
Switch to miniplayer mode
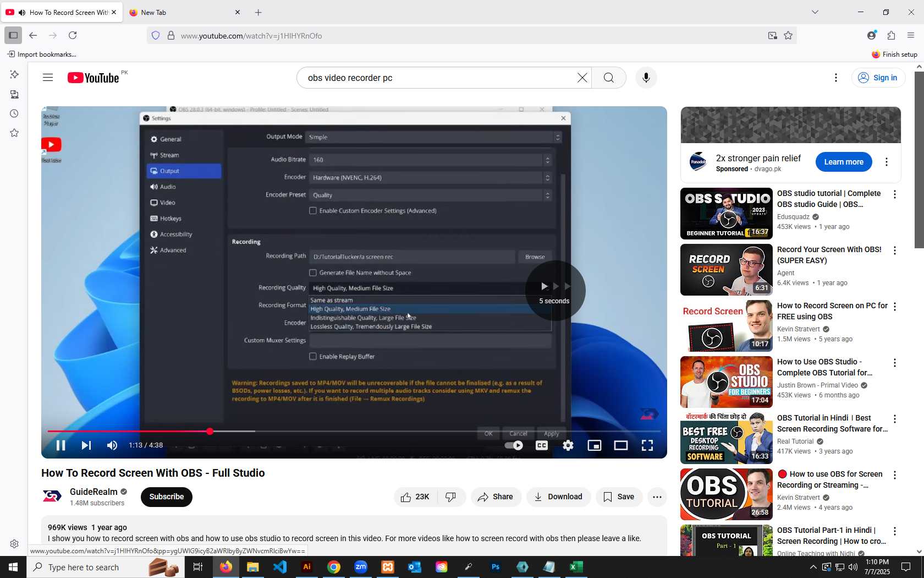click(595, 445)
